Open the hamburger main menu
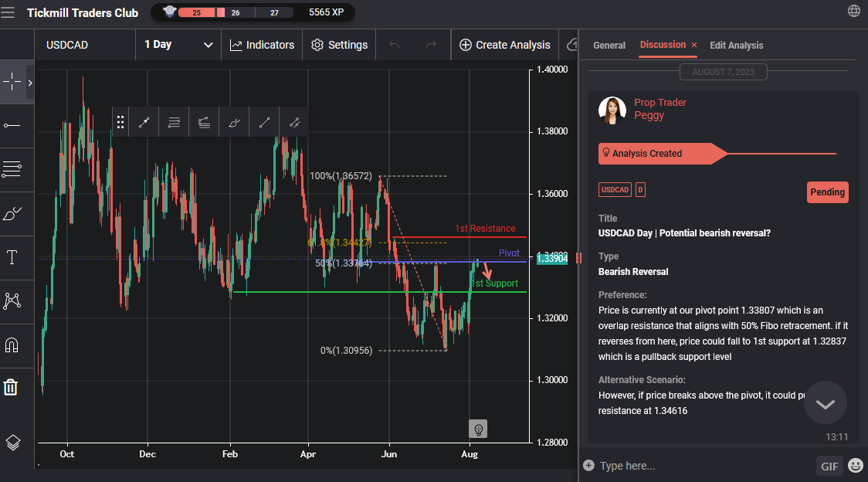Screen dimensions: 868x482 (8, 12)
